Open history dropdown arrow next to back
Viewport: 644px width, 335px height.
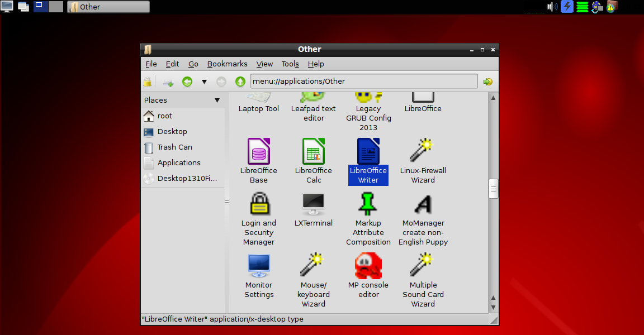204,82
